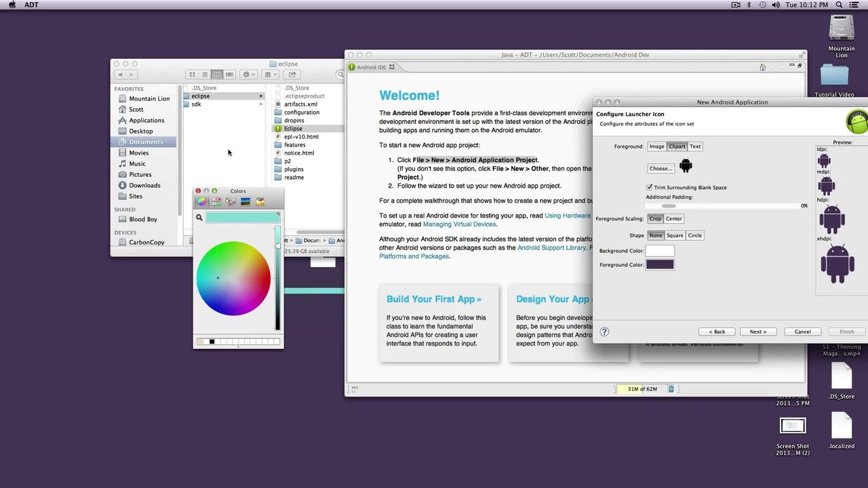868x488 pixels.
Task: Click the magnifier color picker in Colors panel
Action: point(199,218)
